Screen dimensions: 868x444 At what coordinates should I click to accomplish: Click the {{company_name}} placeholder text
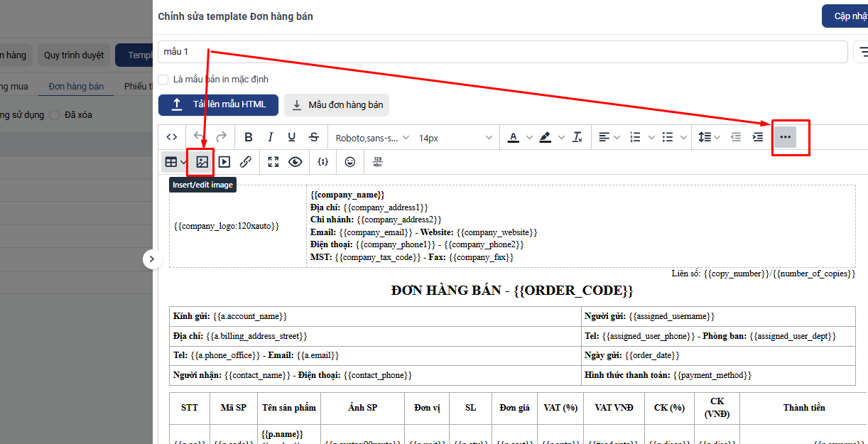coord(347,194)
